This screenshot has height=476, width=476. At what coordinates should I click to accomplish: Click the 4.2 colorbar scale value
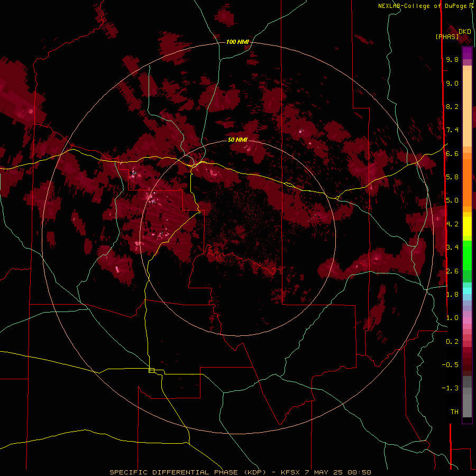[452, 224]
